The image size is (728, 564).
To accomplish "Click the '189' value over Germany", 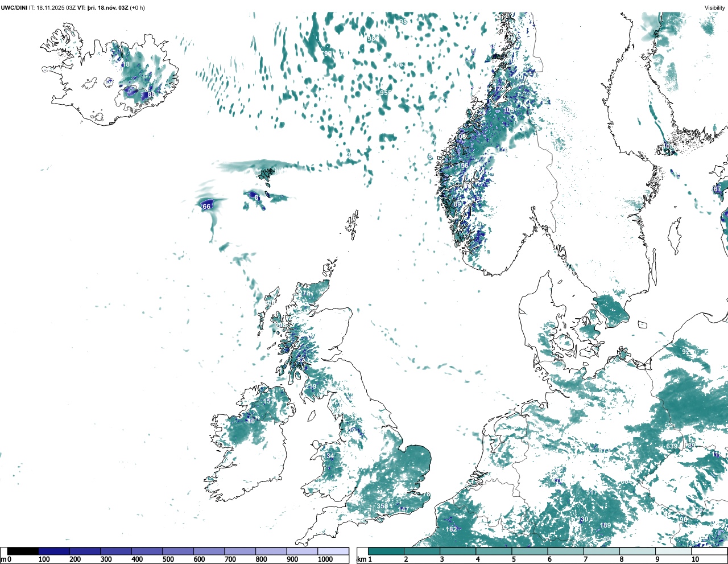I will click(605, 525).
